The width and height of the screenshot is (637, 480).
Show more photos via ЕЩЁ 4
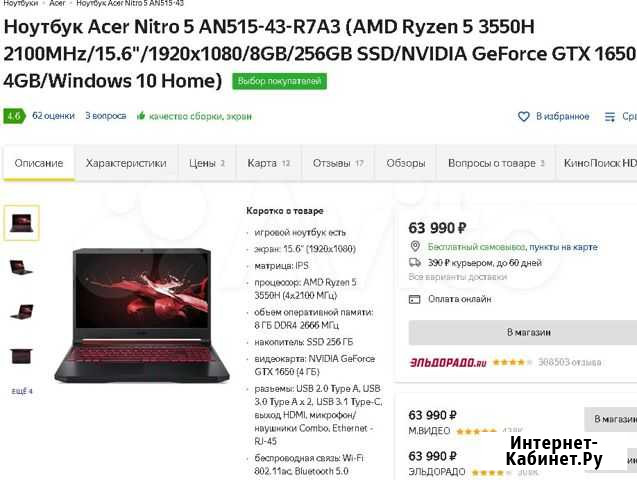coord(22,391)
